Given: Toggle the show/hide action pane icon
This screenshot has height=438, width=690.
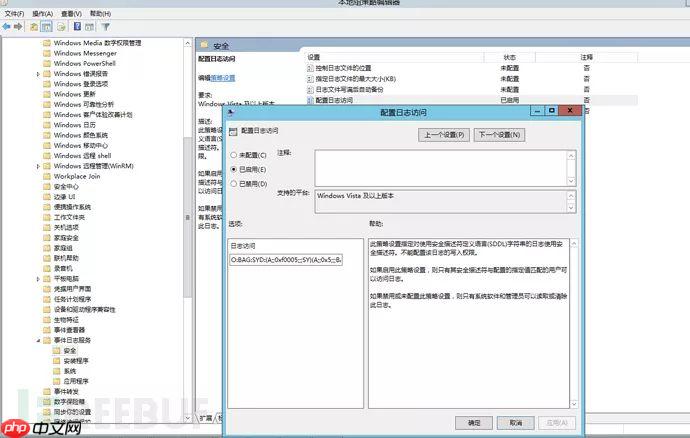Looking at the screenshot, I should coord(89,27).
